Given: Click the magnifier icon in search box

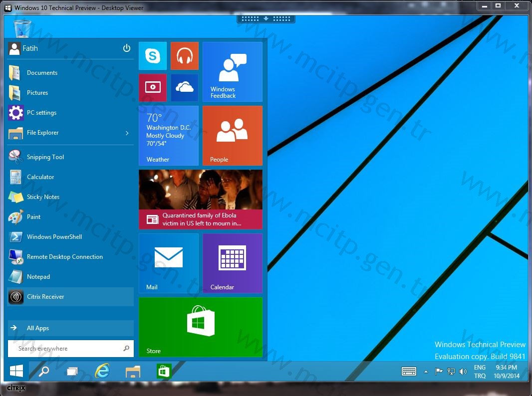Looking at the screenshot, I should (x=126, y=348).
